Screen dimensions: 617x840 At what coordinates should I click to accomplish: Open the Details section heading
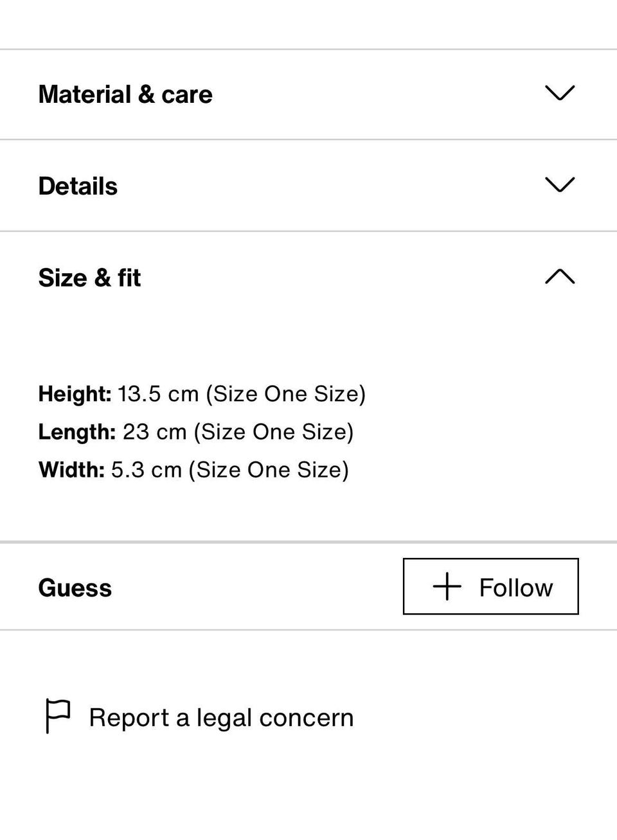point(78,186)
